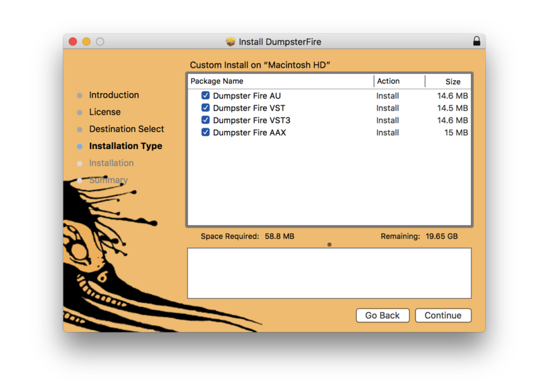
Task: Open the Destination Select step
Action: [126, 129]
